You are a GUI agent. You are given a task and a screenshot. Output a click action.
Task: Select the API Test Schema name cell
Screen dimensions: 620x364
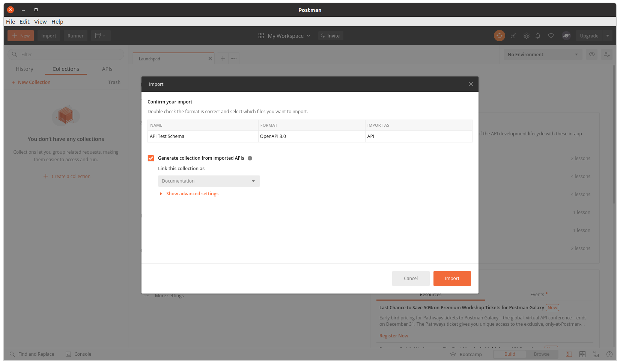click(x=203, y=136)
